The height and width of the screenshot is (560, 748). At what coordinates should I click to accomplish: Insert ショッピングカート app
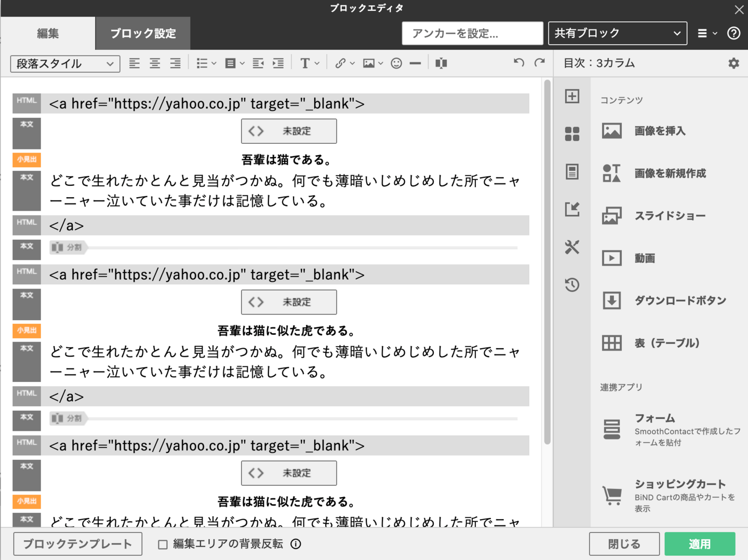669,496
